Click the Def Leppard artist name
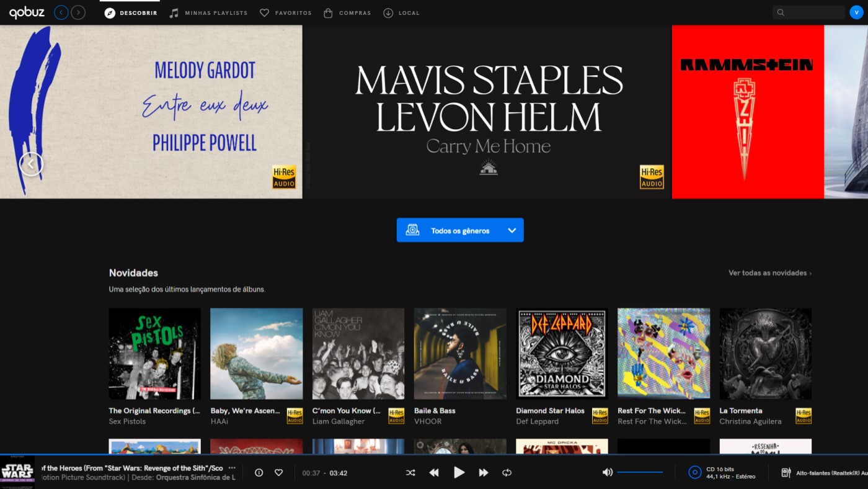This screenshot has height=489, width=868. (537, 421)
